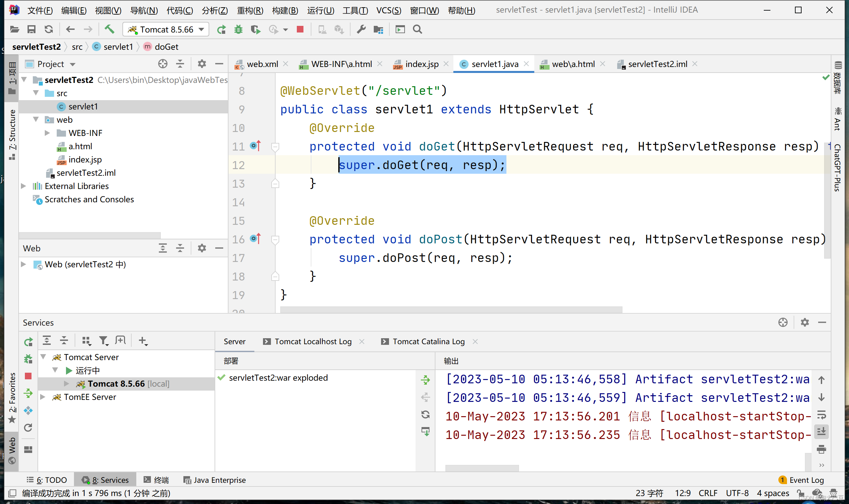Toggle soft-wrap in server output panel
This screenshot has width=849, height=504.
pos(821,415)
